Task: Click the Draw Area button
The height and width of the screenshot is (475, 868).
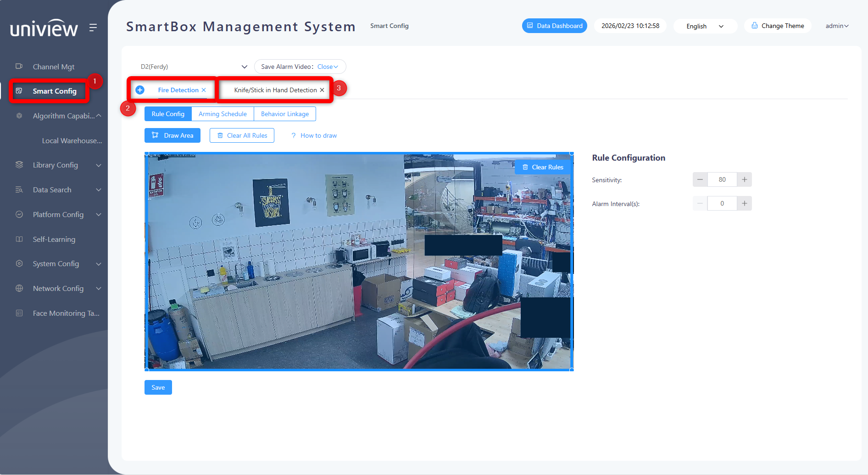Action: (172, 135)
